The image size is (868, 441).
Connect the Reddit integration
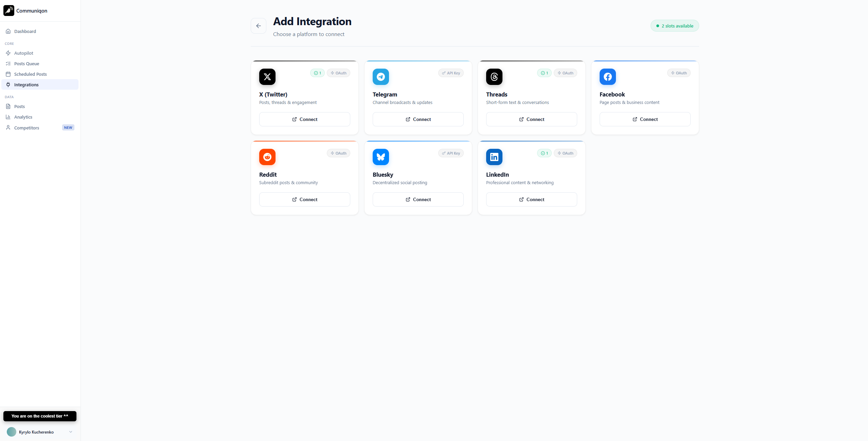pos(304,199)
